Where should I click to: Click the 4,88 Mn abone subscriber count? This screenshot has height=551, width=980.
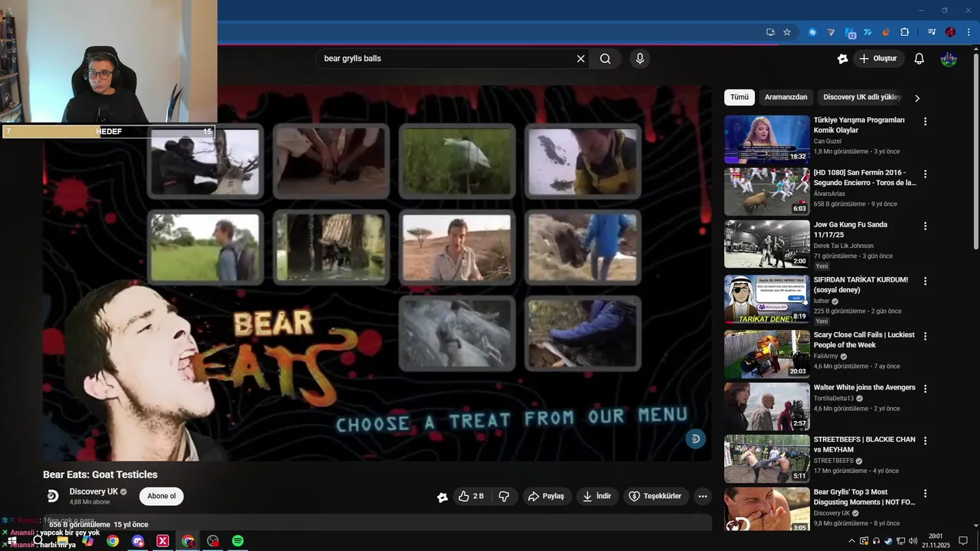[x=90, y=502]
